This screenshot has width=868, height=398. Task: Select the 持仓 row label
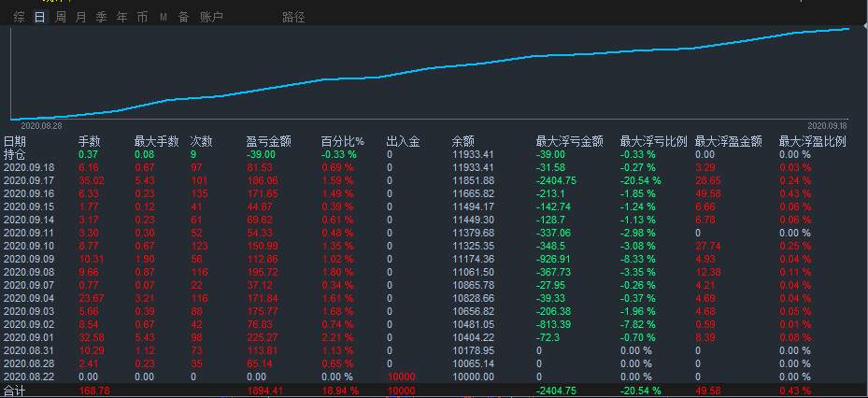14,154
